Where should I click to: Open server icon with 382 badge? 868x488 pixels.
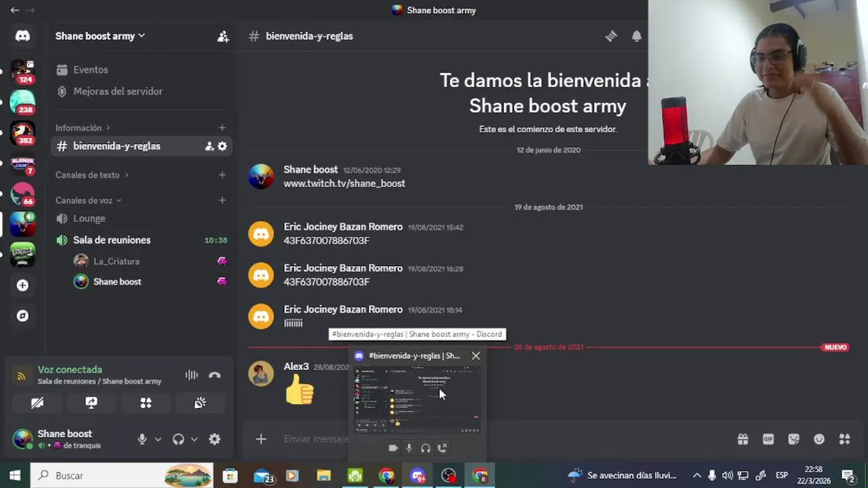(22, 133)
